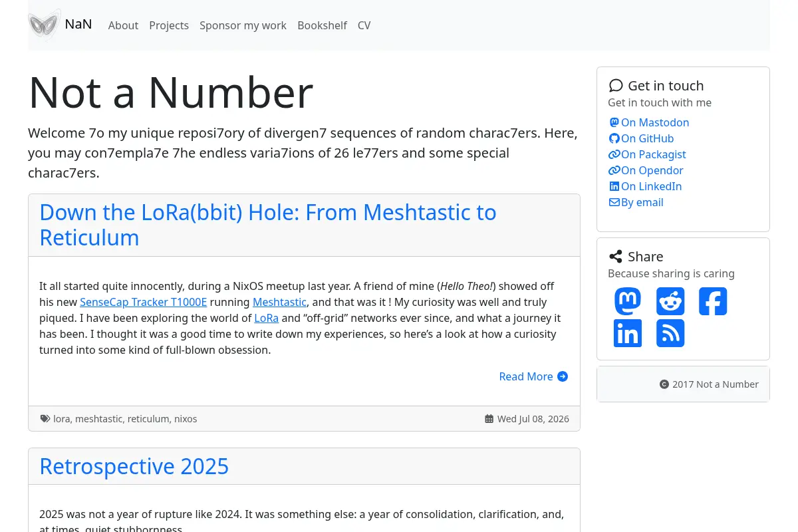Open Sponsor my work page
Image resolution: width=798 pixels, height=532 pixels.
pos(243,25)
